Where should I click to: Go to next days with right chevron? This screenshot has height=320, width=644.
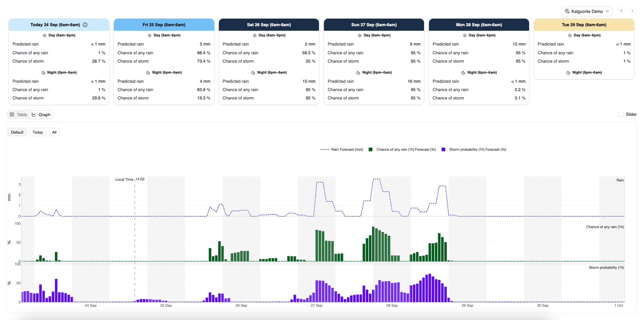[632, 11]
